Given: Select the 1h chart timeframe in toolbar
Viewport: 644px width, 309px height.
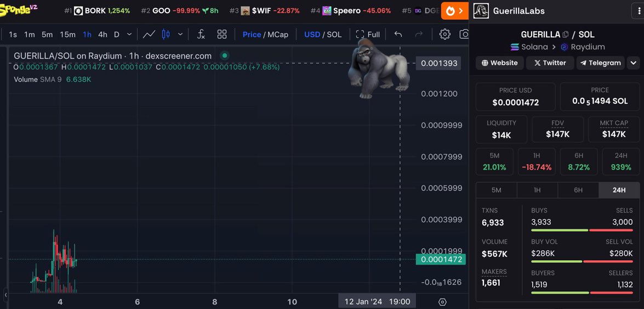Looking at the screenshot, I should coord(87,35).
